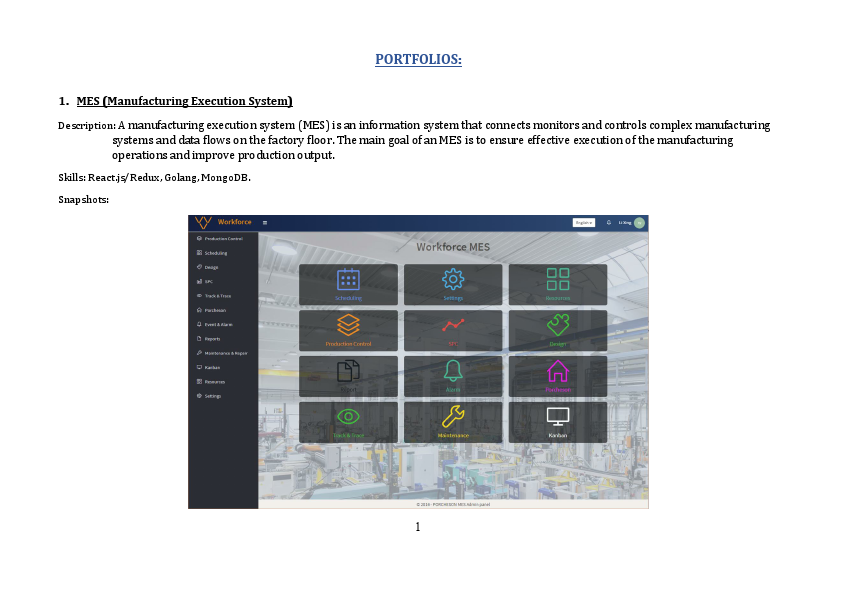Open the Alarm bell tile on the dashboard
842x595 pixels.
pyautogui.click(x=453, y=376)
